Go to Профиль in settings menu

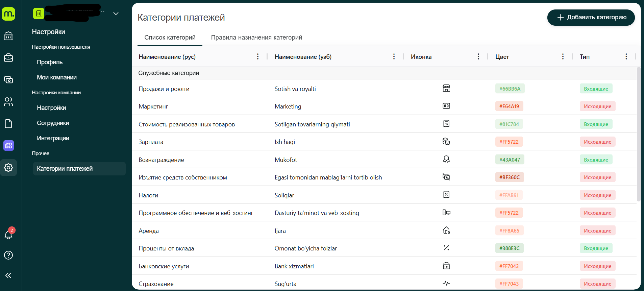coord(50,62)
